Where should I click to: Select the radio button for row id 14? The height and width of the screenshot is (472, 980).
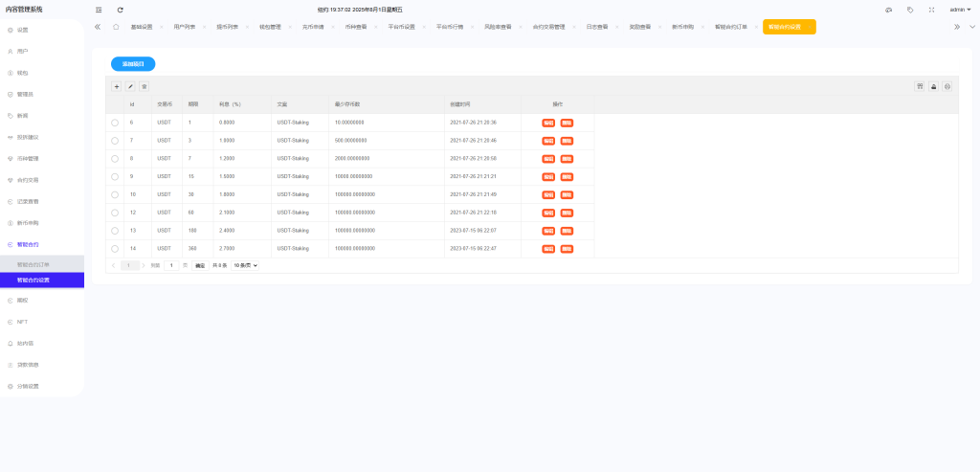tap(115, 248)
